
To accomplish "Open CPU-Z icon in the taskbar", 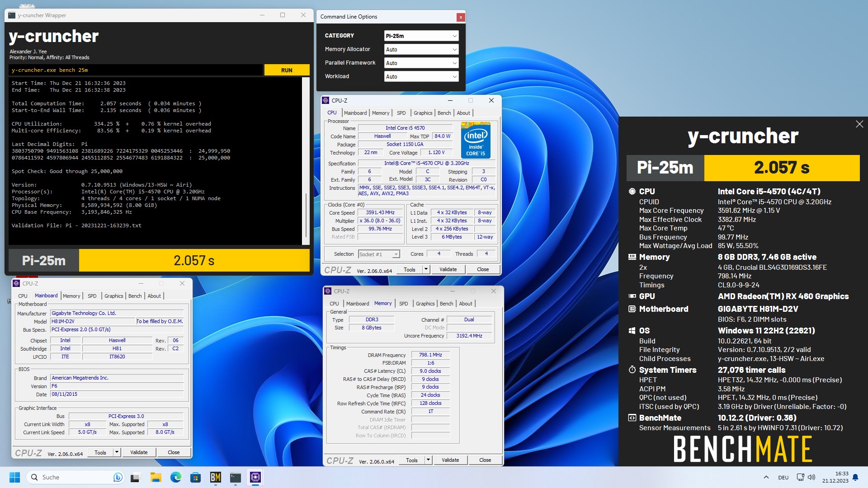I will [x=255, y=477].
